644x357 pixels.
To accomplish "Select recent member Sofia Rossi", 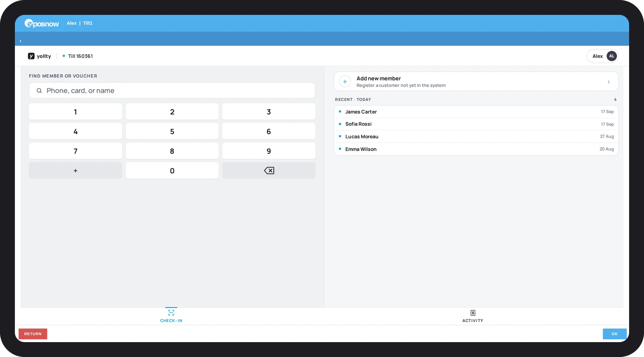I will 476,124.
